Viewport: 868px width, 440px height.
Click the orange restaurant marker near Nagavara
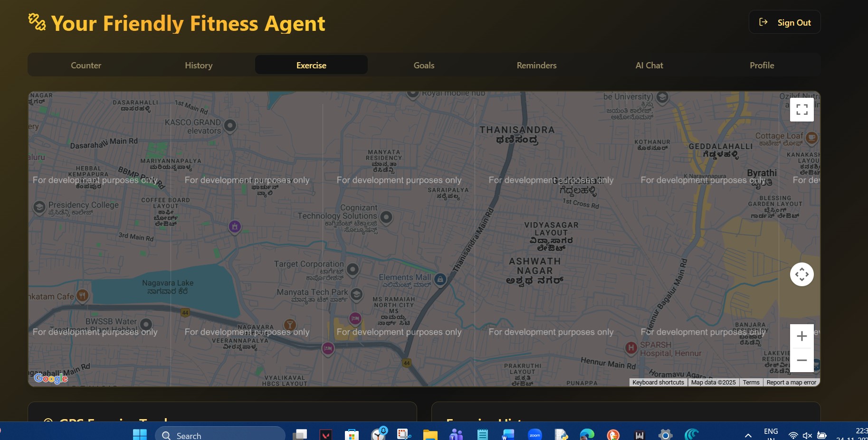click(290, 325)
